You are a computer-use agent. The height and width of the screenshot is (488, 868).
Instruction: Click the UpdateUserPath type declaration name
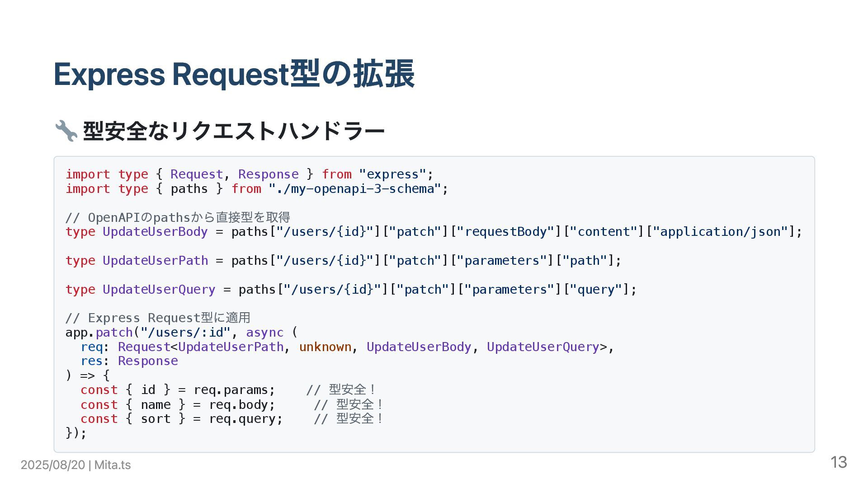tap(155, 261)
